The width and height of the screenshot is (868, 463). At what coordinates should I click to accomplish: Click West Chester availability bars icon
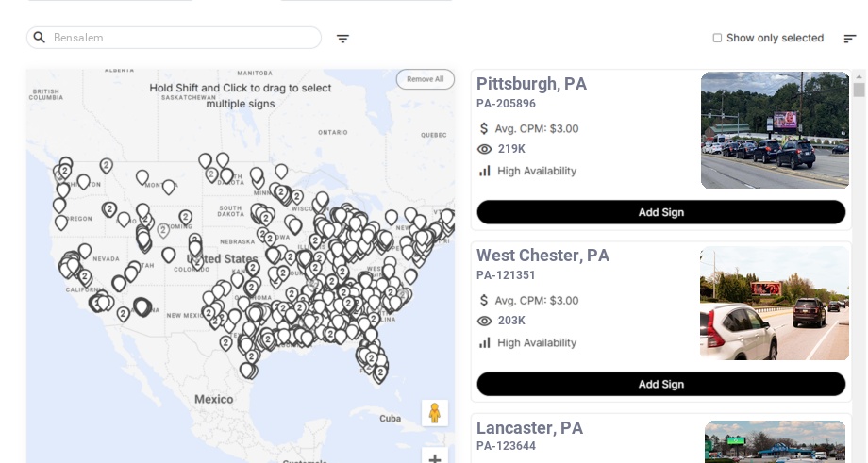click(x=485, y=343)
